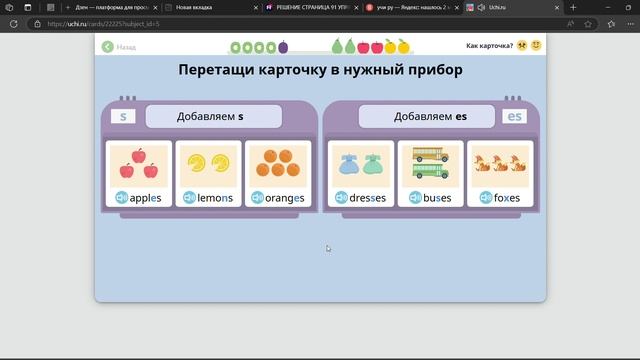
Task: Play audio for the word foxes
Action: 486,198
